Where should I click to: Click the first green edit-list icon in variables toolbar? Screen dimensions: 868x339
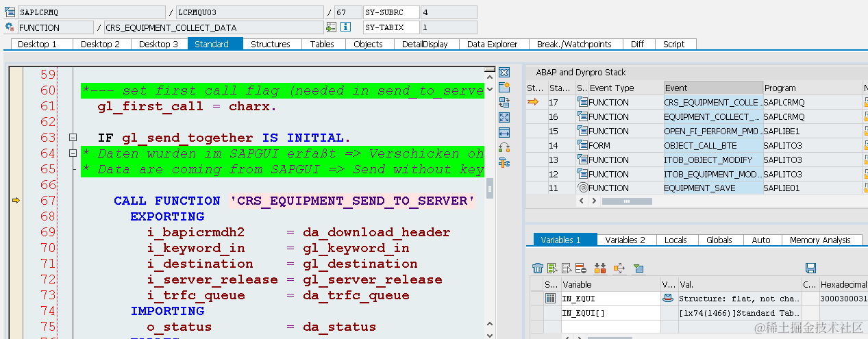point(552,268)
